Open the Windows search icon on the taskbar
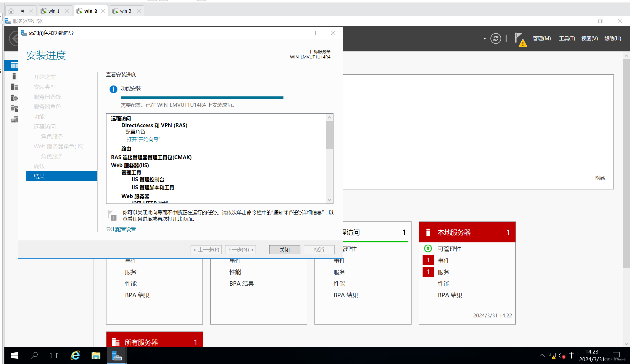 (34, 355)
